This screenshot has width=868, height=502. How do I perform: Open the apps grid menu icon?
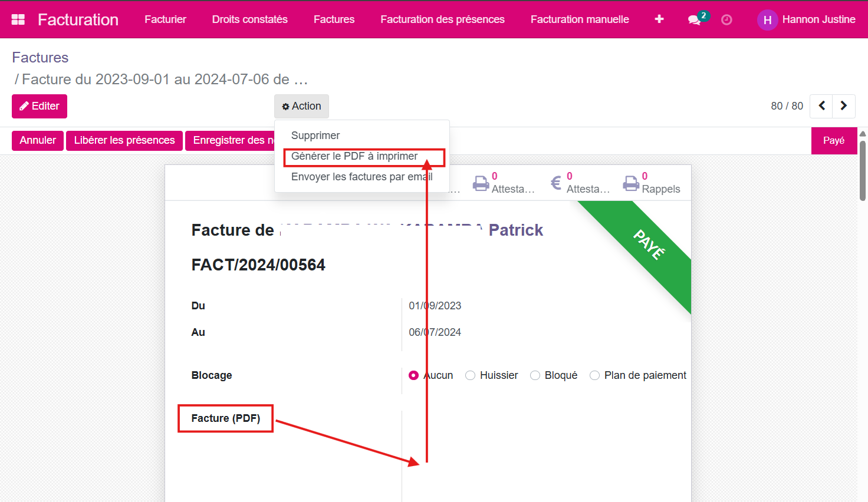[18, 19]
